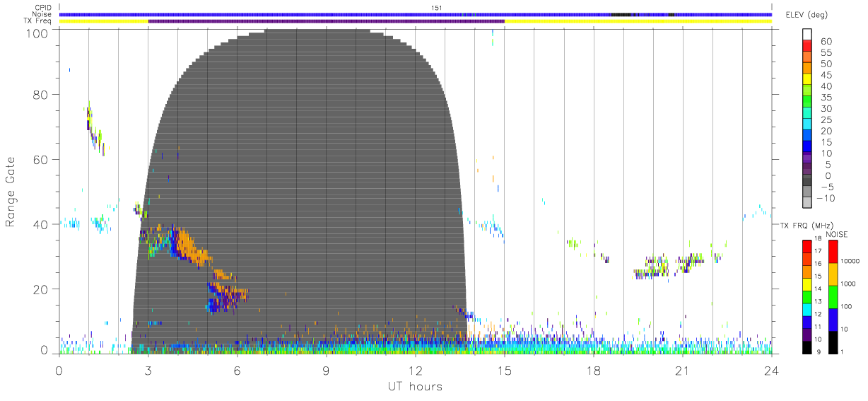Click the '24' tick on the UT hours axis
Screen dimensions: 868x401
click(x=771, y=370)
